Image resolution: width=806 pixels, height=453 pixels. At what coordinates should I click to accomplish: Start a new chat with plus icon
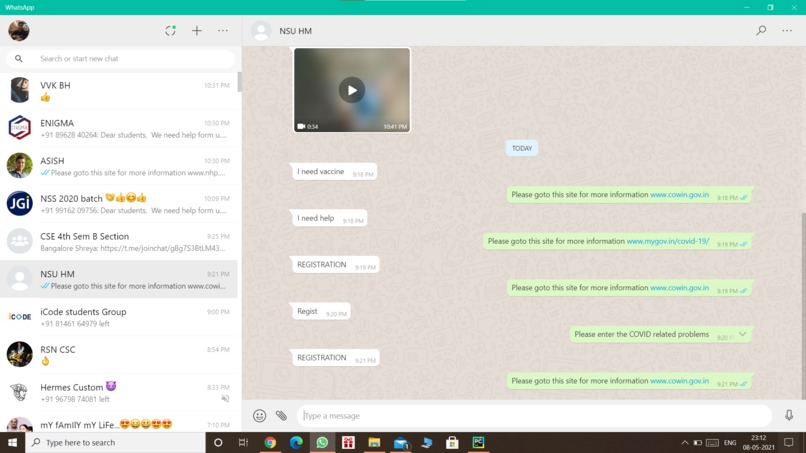click(x=197, y=31)
